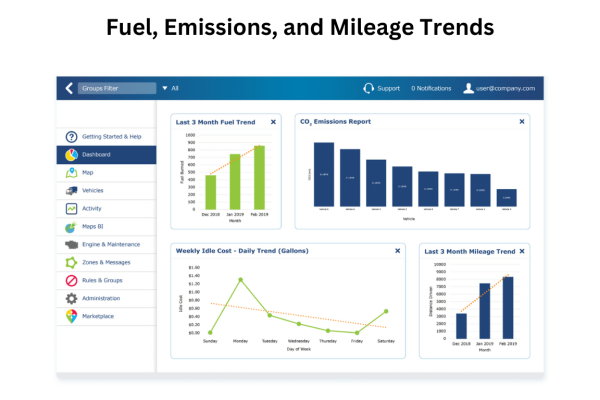The height and width of the screenshot is (400, 600).
Task: Expand the All groups dropdown arrow
Action: tap(165, 88)
